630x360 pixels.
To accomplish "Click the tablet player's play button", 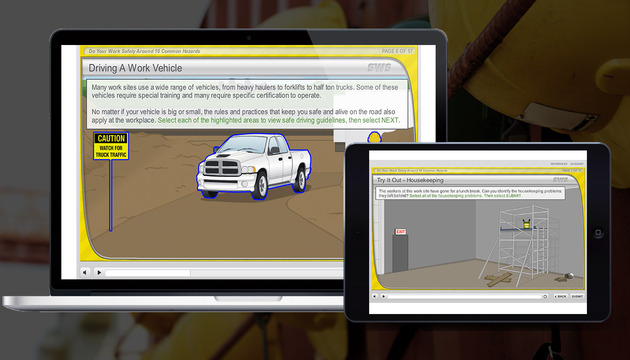I will [383, 297].
